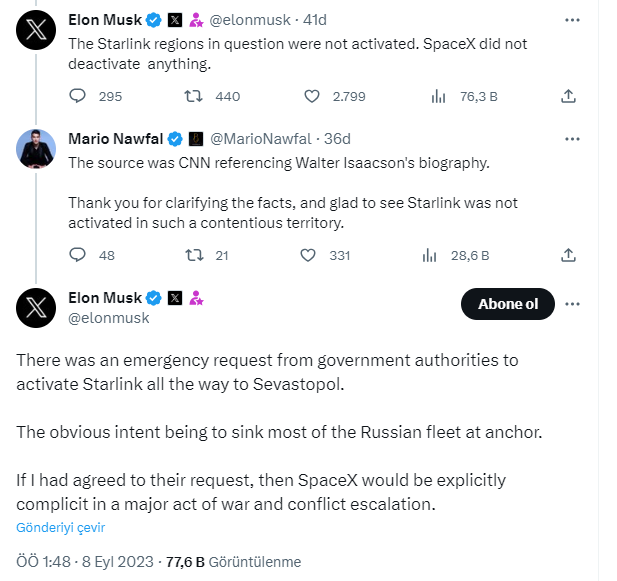Image resolution: width=617 pixels, height=581 pixels.
Task: View analytics of Elon Musk's first tweet
Action: point(437,96)
